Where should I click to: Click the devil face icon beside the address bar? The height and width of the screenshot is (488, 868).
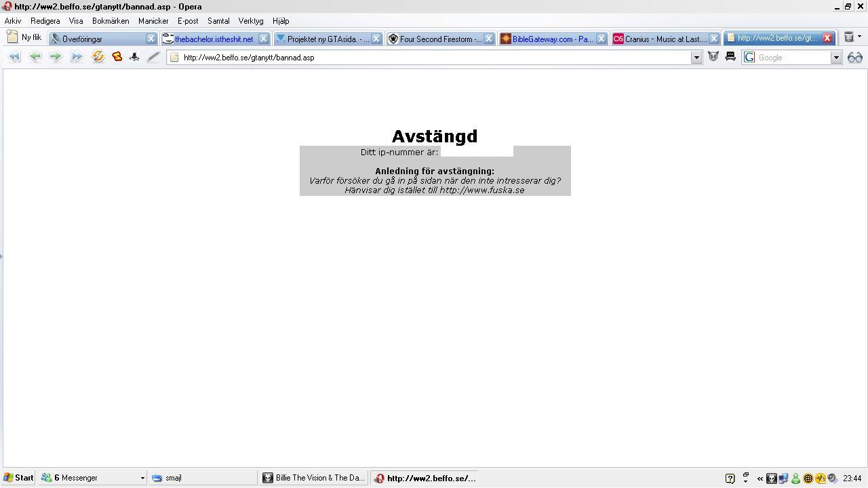(713, 57)
